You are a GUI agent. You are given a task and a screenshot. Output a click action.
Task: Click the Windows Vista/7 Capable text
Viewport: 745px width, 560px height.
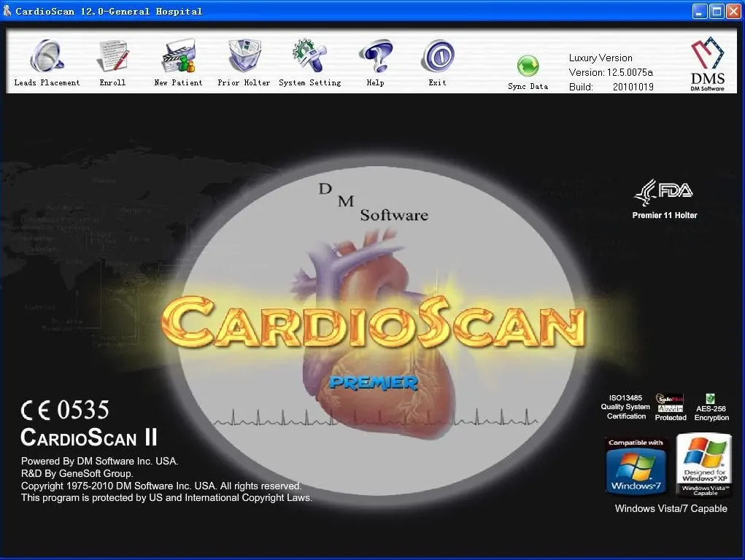click(670, 508)
